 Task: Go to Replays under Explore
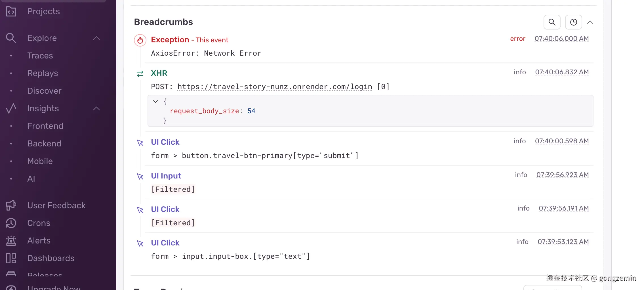click(43, 73)
